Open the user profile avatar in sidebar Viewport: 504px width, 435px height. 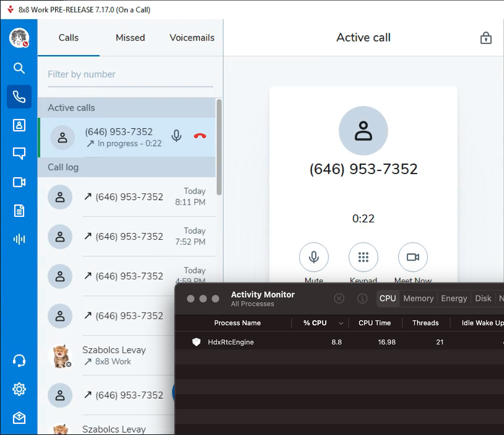click(19, 38)
